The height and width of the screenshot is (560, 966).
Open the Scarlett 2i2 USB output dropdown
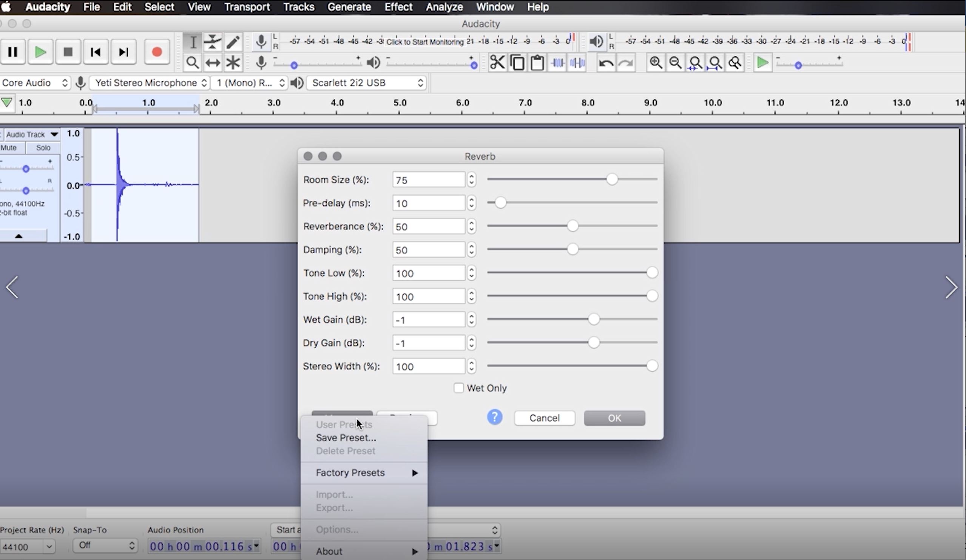coord(367,83)
